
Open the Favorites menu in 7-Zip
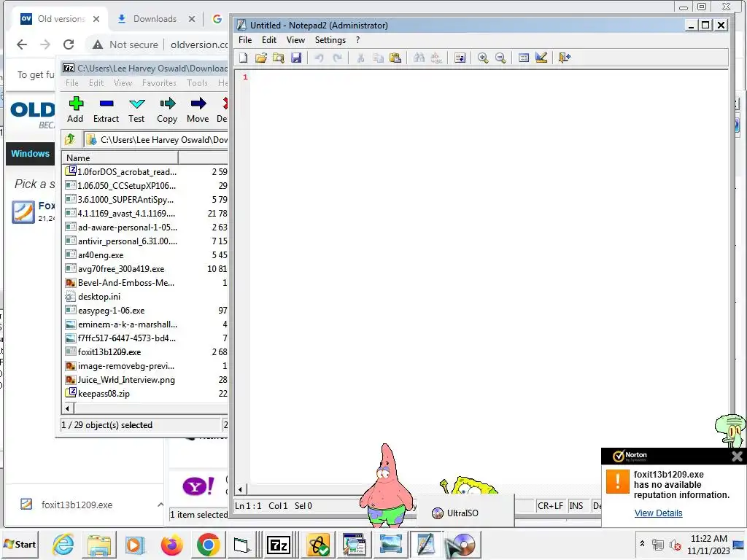(x=159, y=83)
